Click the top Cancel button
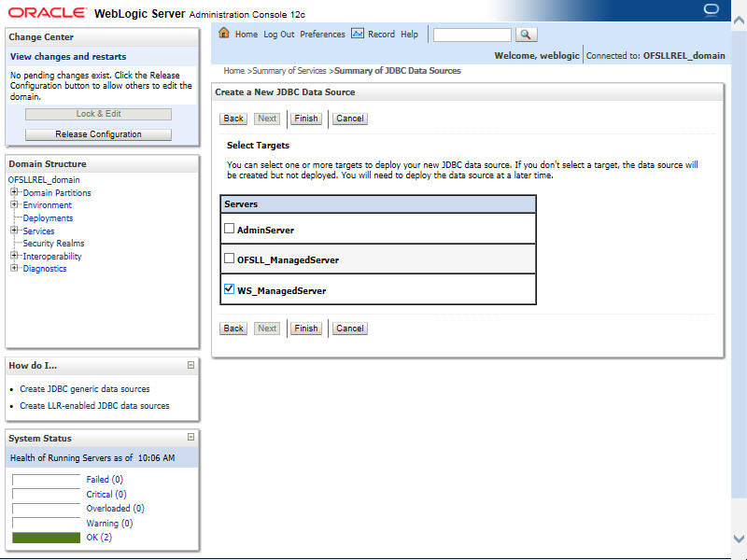Viewport: 747px width, 560px height. (349, 119)
